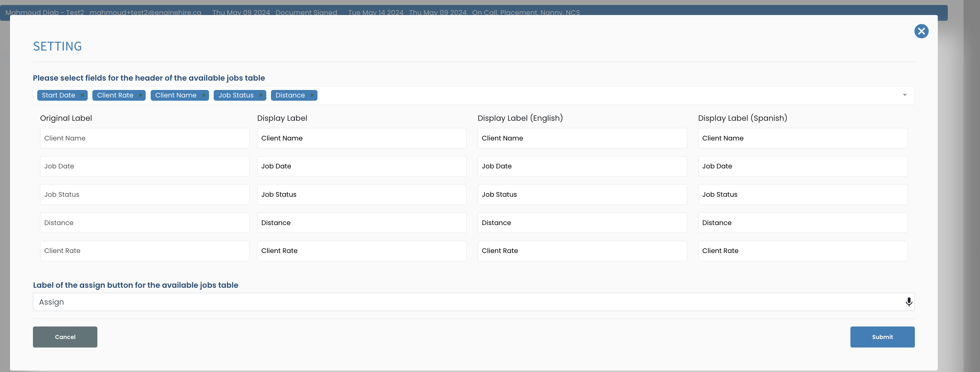
Task: Expand the header fields dropdown
Action: pos(905,95)
